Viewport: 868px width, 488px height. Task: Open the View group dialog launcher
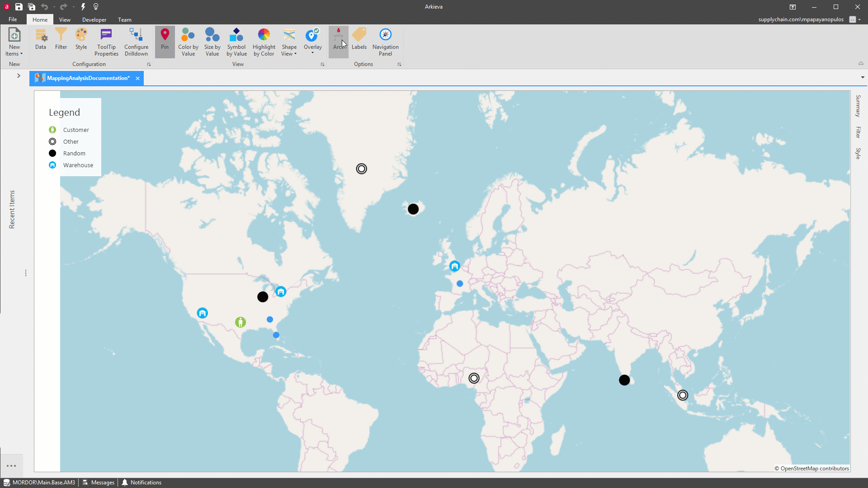click(322, 65)
